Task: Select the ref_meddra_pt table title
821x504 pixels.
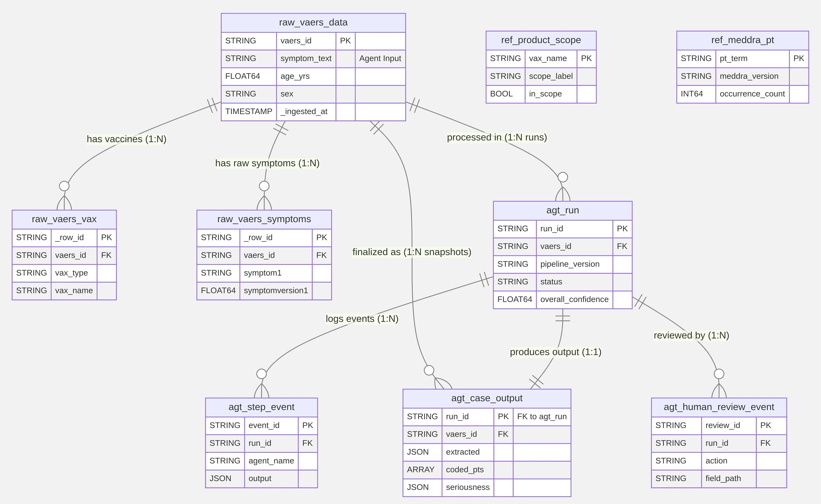Action: tap(743, 40)
